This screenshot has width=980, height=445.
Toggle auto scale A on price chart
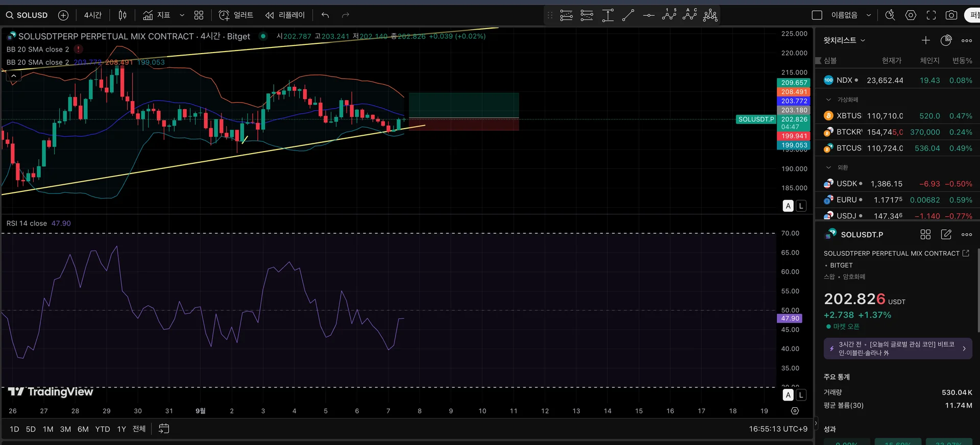(x=788, y=206)
